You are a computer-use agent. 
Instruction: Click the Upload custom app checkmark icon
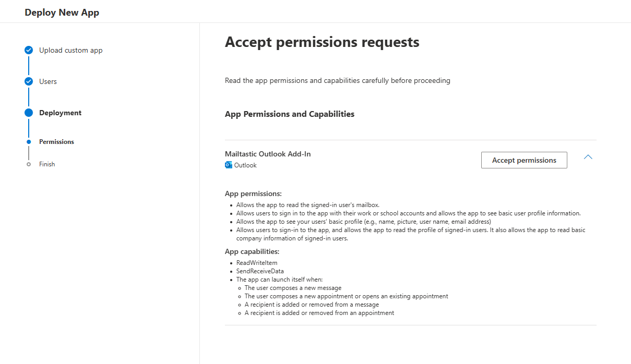(x=29, y=51)
